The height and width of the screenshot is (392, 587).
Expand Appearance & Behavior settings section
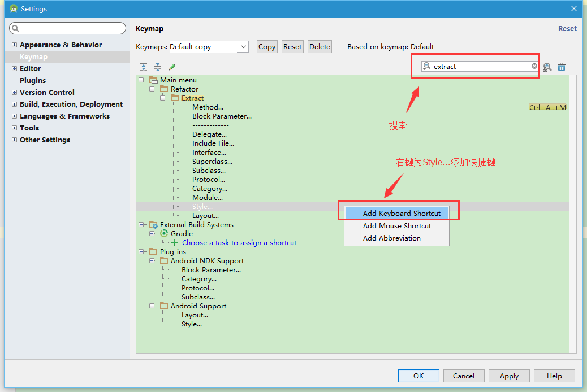point(14,45)
